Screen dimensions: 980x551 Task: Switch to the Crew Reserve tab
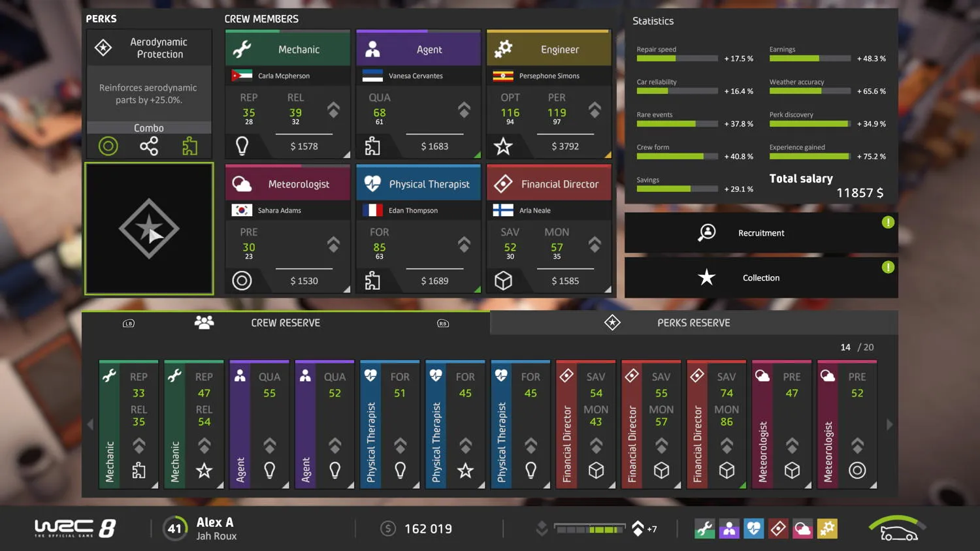pyautogui.click(x=286, y=323)
